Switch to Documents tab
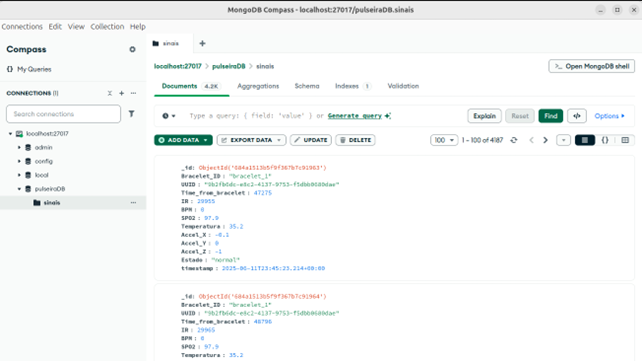The width and height of the screenshot is (642, 361). click(191, 86)
